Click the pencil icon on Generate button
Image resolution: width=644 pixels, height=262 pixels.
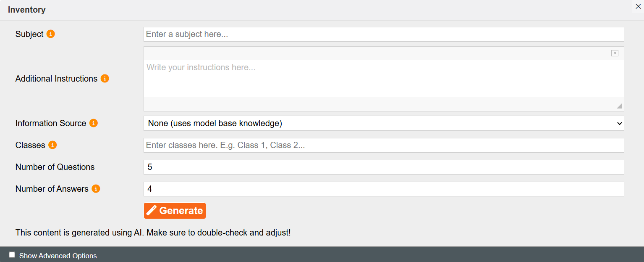click(x=152, y=211)
